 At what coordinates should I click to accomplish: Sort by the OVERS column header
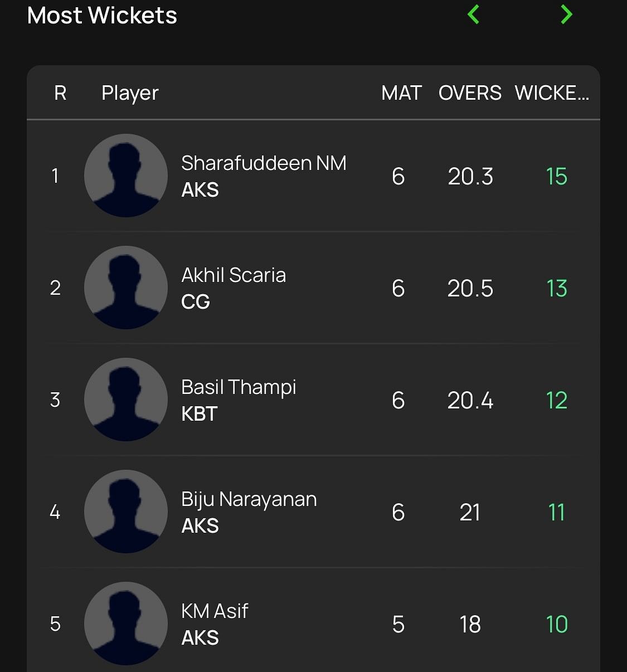coord(470,93)
